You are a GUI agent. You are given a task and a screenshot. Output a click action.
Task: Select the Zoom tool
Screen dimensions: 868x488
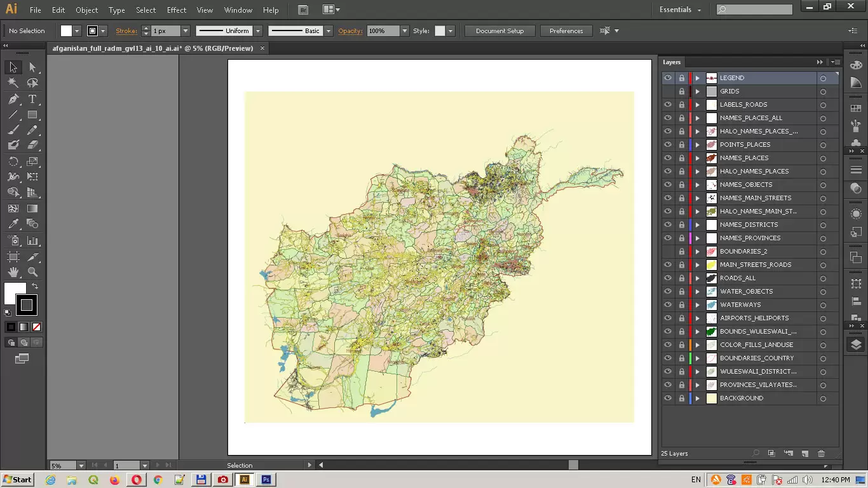(32, 272)
